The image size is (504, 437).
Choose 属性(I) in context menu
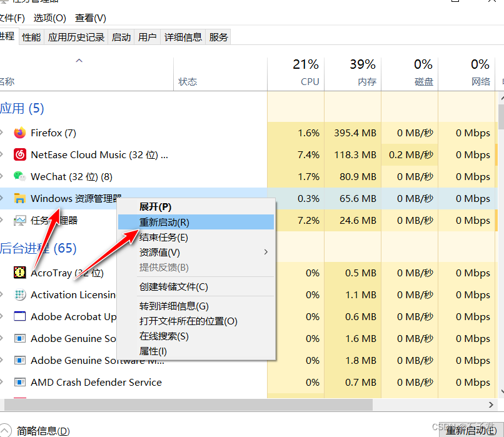click(196, 351)
